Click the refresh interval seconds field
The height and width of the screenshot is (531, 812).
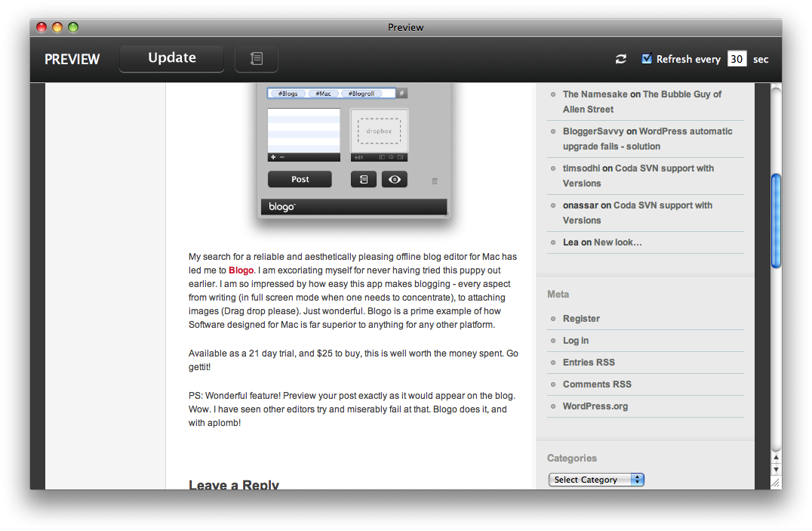click(x=737, y=59)
